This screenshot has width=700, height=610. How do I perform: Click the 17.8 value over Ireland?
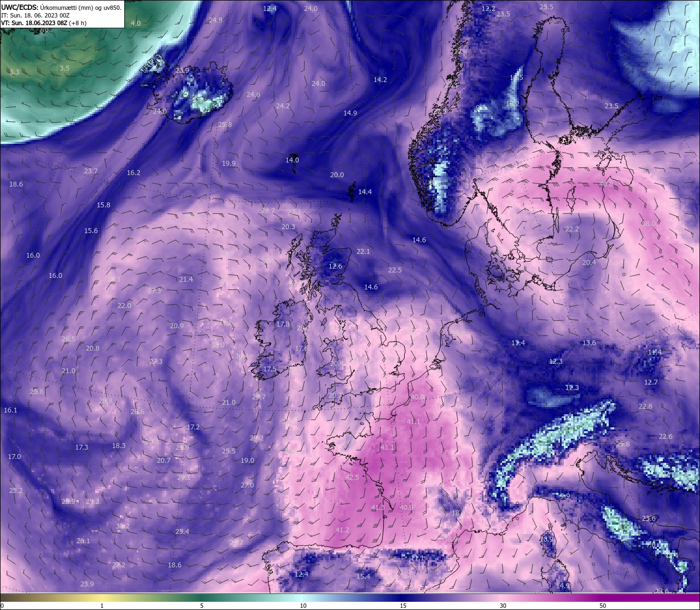[283, 324]
